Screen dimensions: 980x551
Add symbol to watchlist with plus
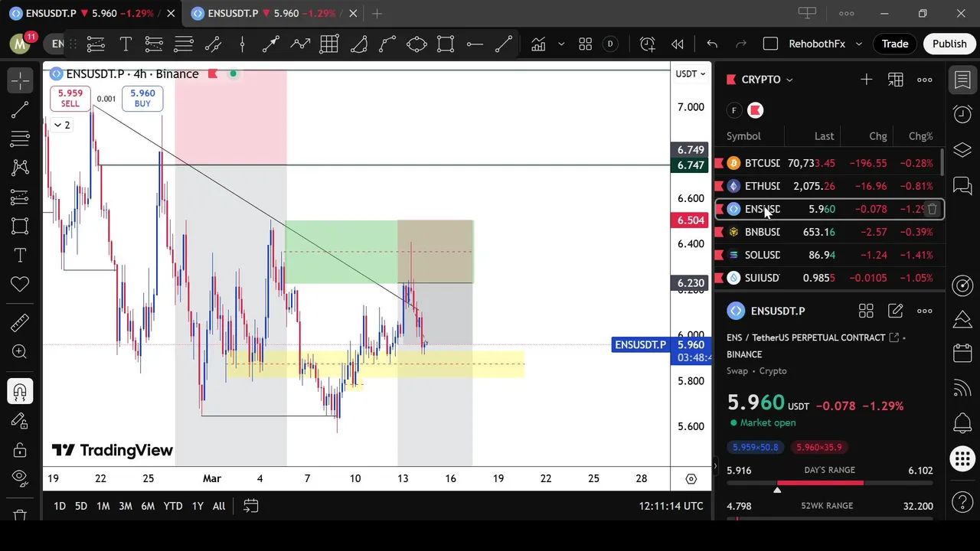click(x=866, y=80)
